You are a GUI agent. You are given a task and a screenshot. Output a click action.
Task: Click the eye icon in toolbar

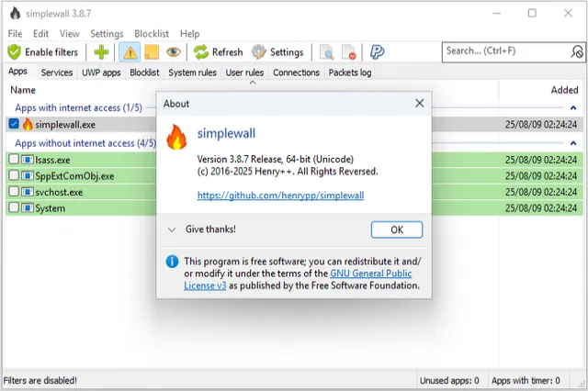[x=174, y=52]
